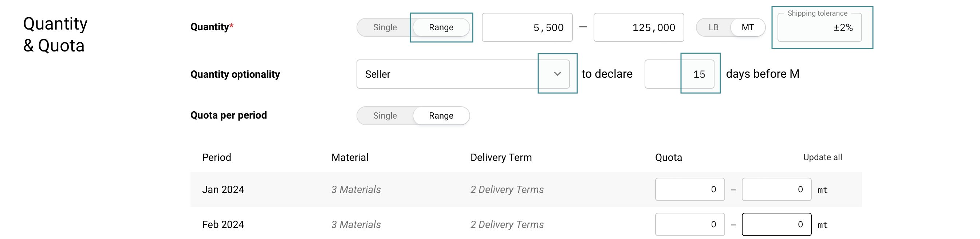Open 3 Materials for Feb 2024
Screen dimensions: 980x239
coord(356,224)
